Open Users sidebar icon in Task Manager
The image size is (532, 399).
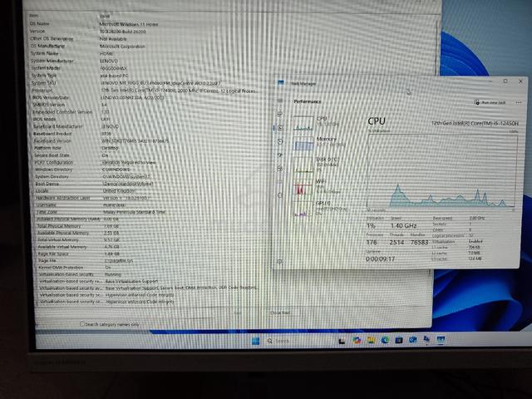coord(280,168)
